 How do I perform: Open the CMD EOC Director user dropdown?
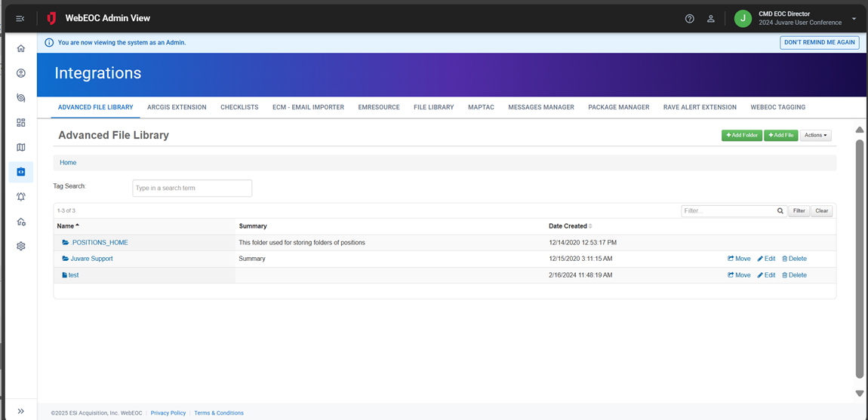point(854,19)
